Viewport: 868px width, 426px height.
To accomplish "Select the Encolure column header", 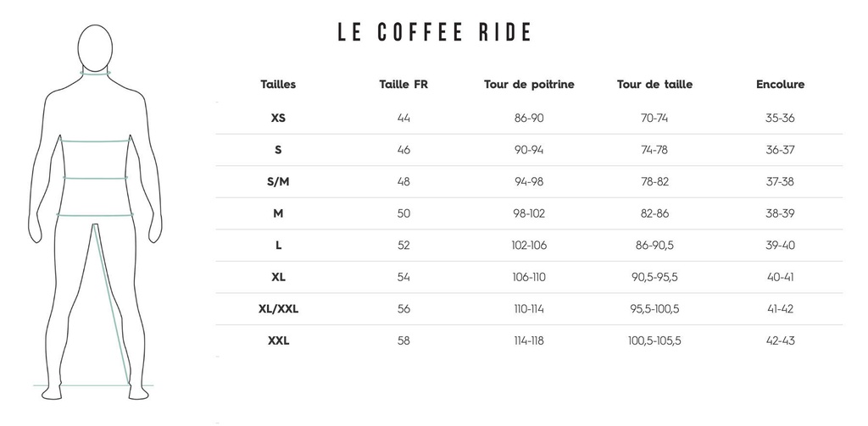I will (x=780, y=85).
